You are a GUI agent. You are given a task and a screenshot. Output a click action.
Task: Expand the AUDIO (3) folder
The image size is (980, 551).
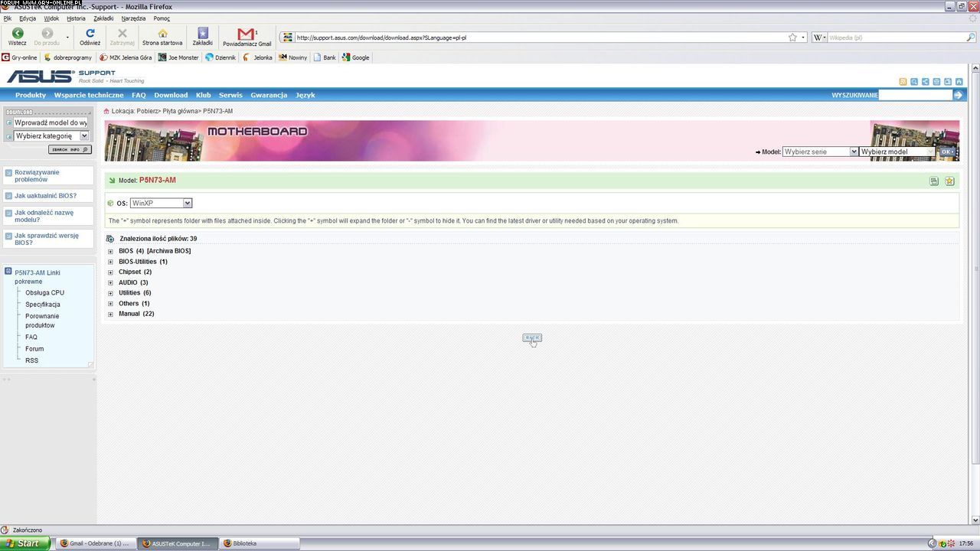[110, 283]
